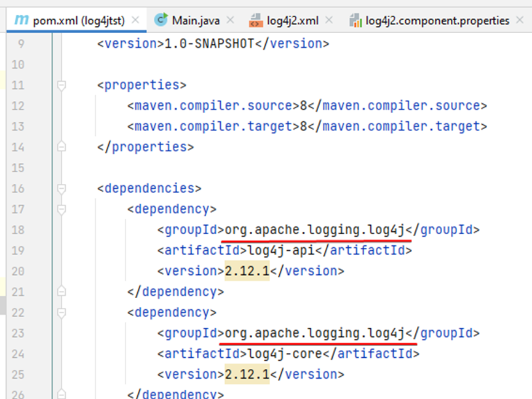Click the log4j-core artifactId text
The width and height of the screenshot is (532, 399).
285,354
